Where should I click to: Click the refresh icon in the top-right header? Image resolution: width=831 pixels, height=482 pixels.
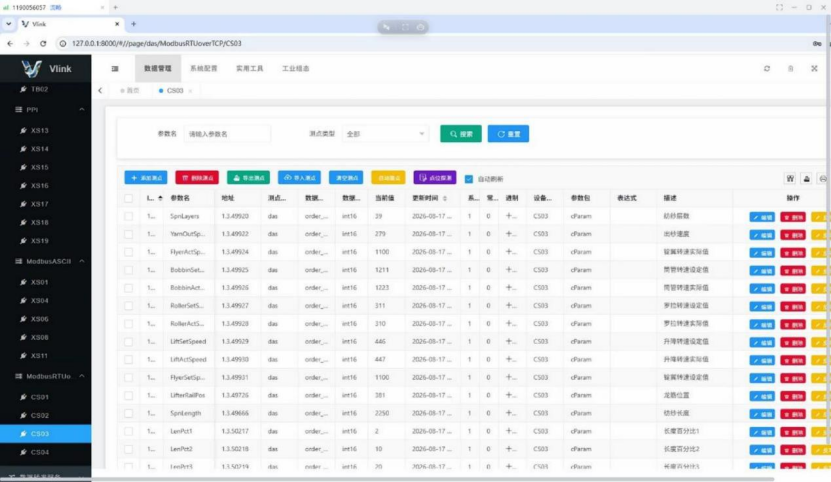pyautogui.click(x=767, y=68)
